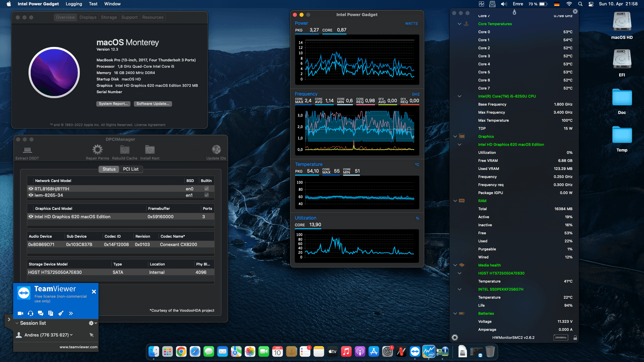Click TeamViewer whiteboard brush icon
The width and height of the screenshot is (644, 362).
tap(61, 313)
